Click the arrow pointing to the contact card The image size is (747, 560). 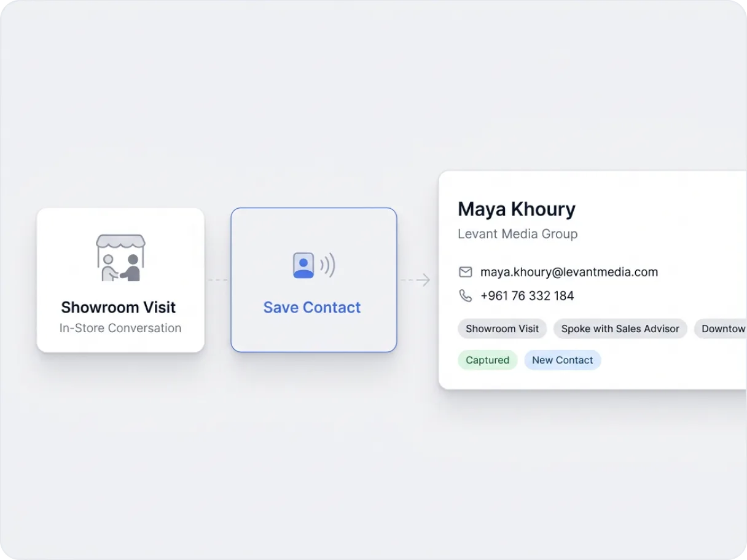tap(423, 280)
